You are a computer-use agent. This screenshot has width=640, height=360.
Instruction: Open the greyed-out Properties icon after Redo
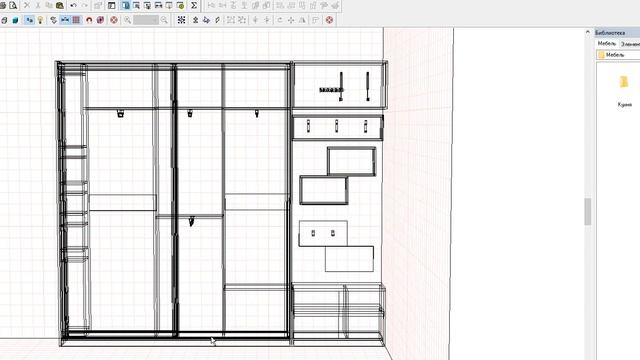tap(98, 6)
